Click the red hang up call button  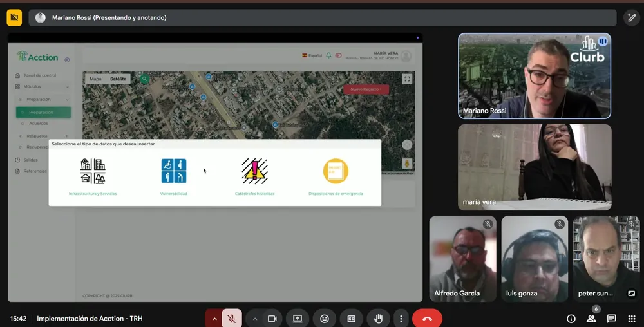point(427,319)
